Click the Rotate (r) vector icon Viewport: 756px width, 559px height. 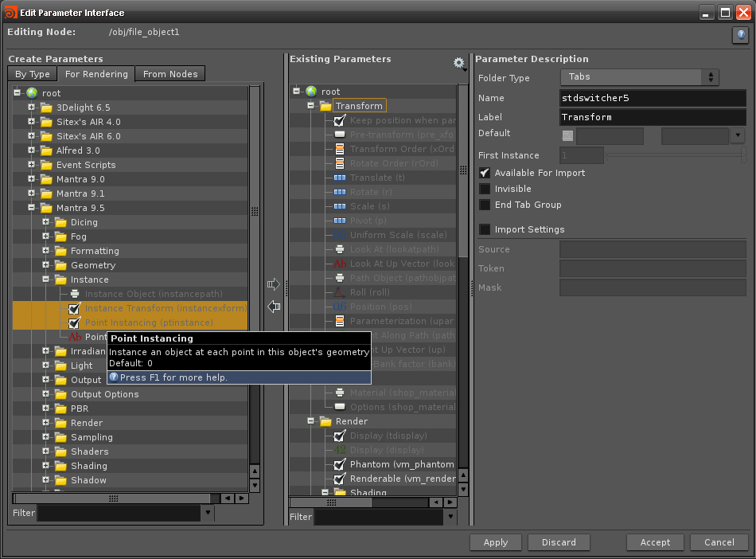click(340, 192)
